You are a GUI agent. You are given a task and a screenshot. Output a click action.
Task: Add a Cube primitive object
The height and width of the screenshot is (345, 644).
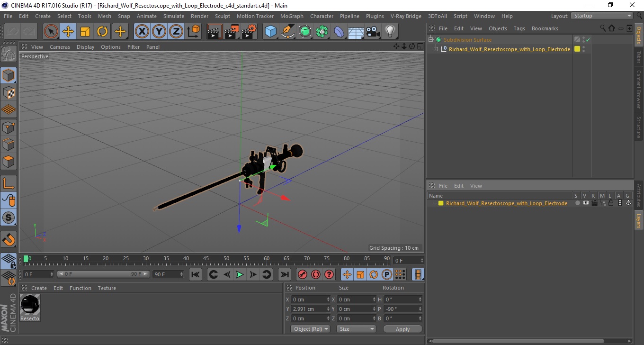(x=271, y=32)
